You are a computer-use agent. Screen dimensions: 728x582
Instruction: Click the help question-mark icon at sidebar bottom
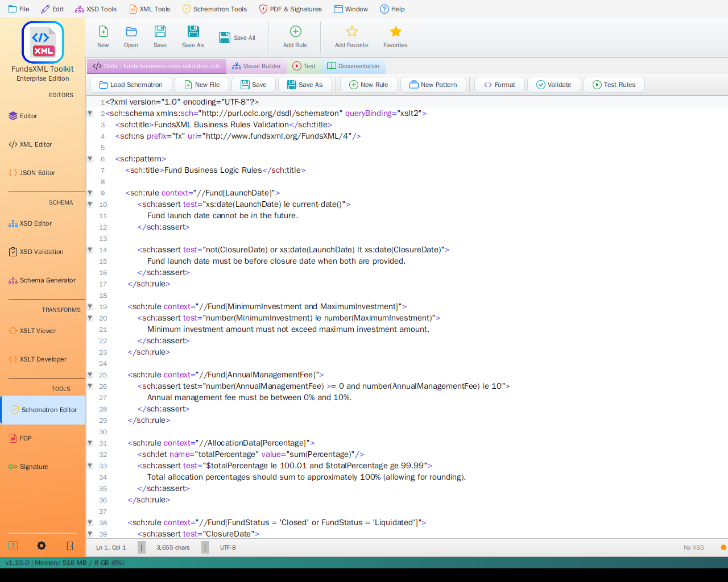[13, 546]
